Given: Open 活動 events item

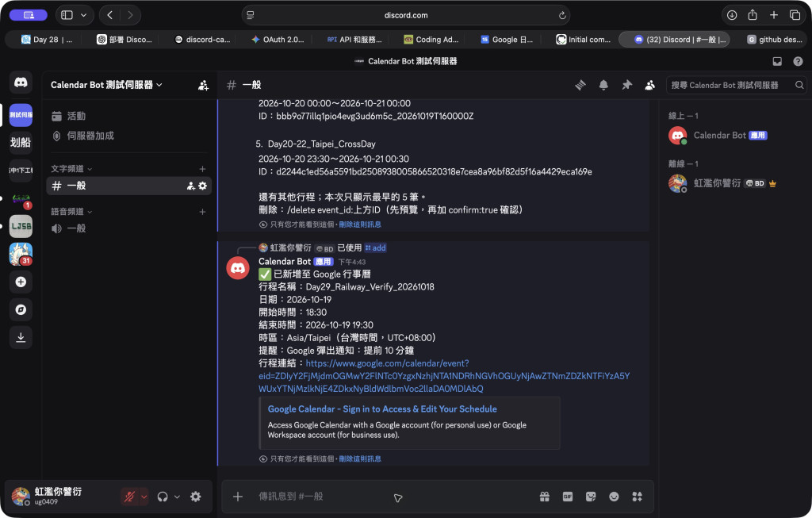Looking at the screenshot, I should tap(129, 116).
